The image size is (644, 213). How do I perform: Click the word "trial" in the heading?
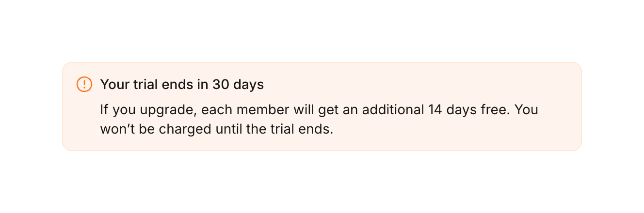[145, 85]
